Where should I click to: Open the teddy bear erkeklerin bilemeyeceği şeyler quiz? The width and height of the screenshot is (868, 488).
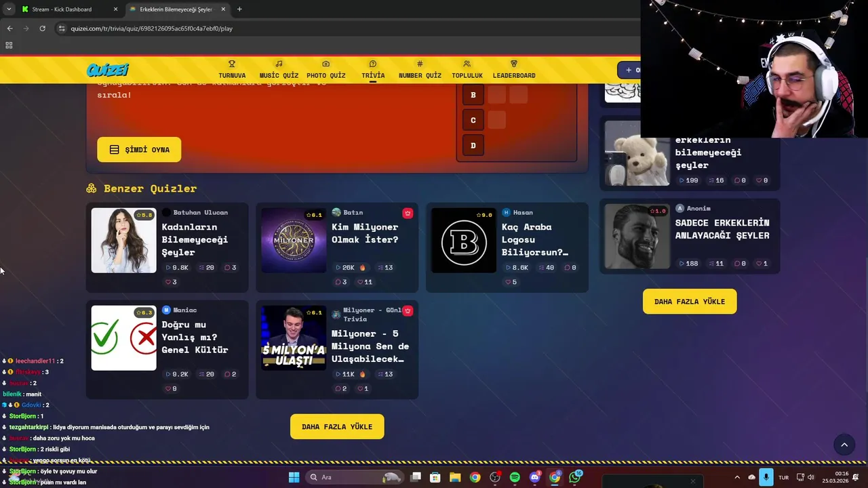[690, 155]
